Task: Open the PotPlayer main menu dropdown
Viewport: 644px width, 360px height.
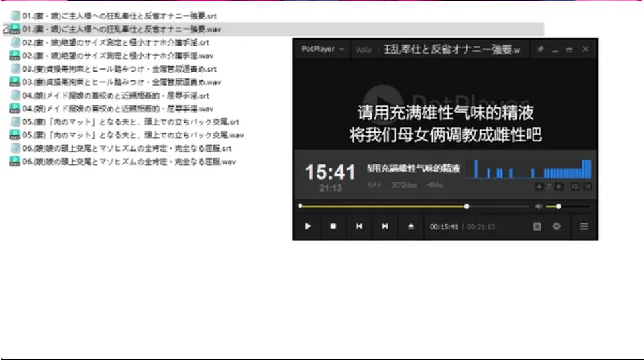Action: tap(323, 49)
